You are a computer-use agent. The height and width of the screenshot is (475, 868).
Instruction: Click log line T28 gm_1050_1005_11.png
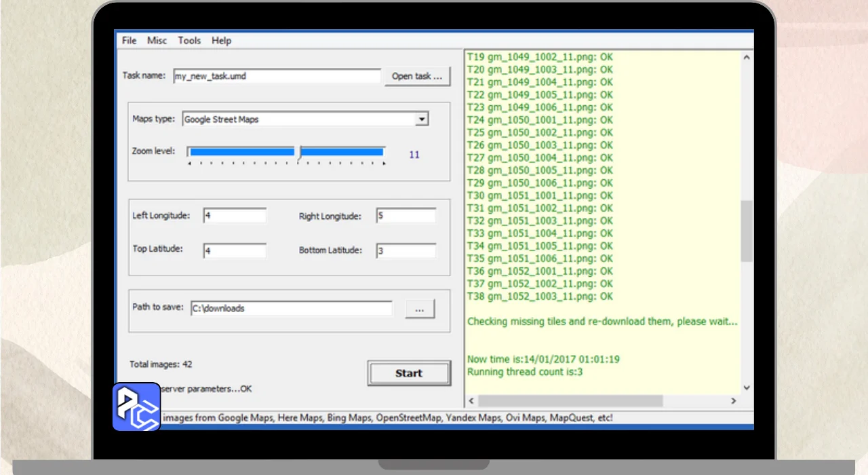click(540, 170)
